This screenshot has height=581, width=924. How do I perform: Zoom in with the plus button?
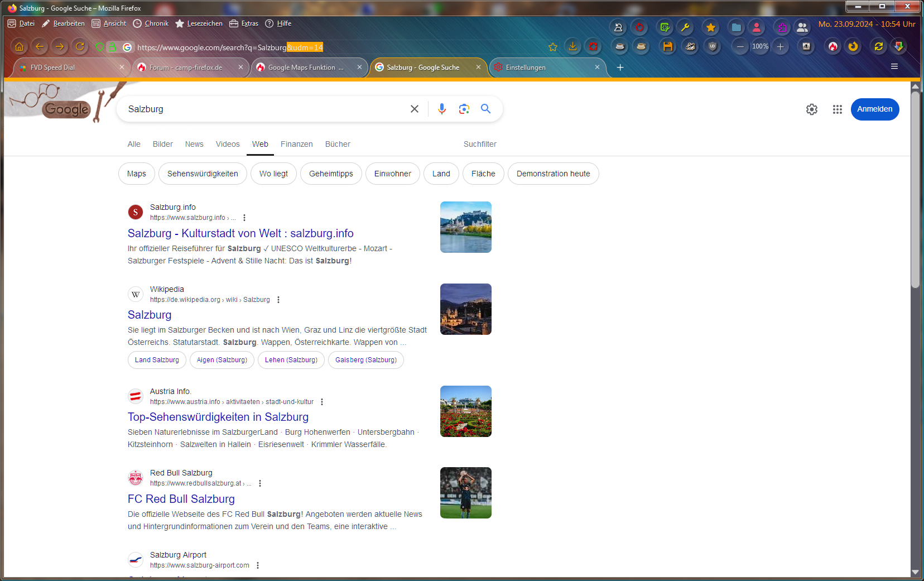[781, 47]
